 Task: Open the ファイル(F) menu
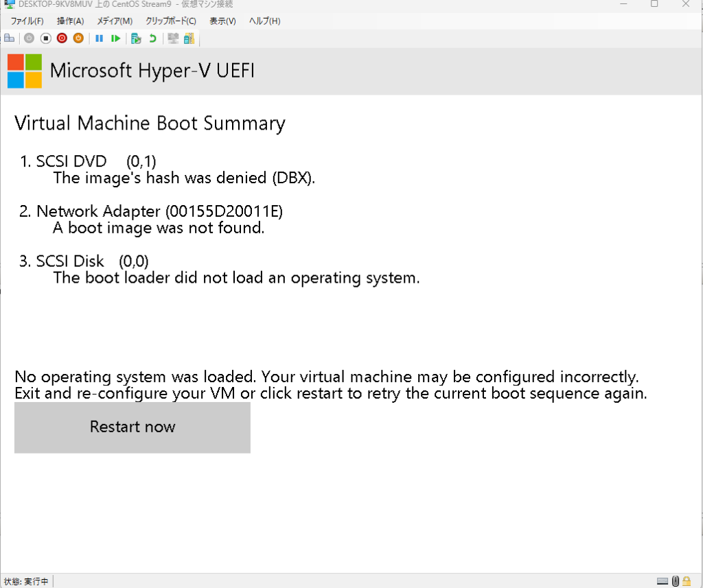[27, 21]
